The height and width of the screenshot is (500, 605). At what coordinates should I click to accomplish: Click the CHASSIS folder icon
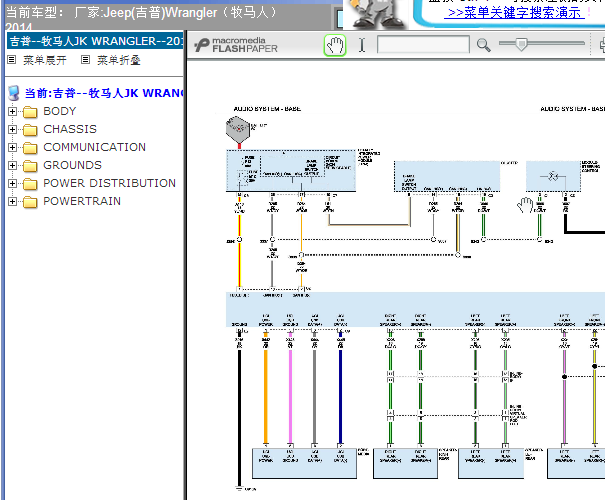(x=30, y=130)
